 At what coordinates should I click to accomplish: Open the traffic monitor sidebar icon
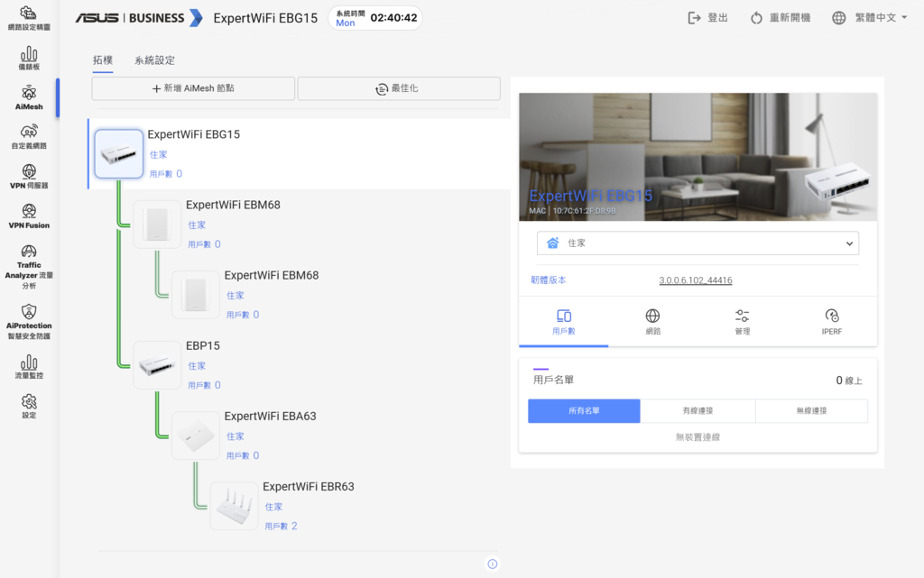29,362
